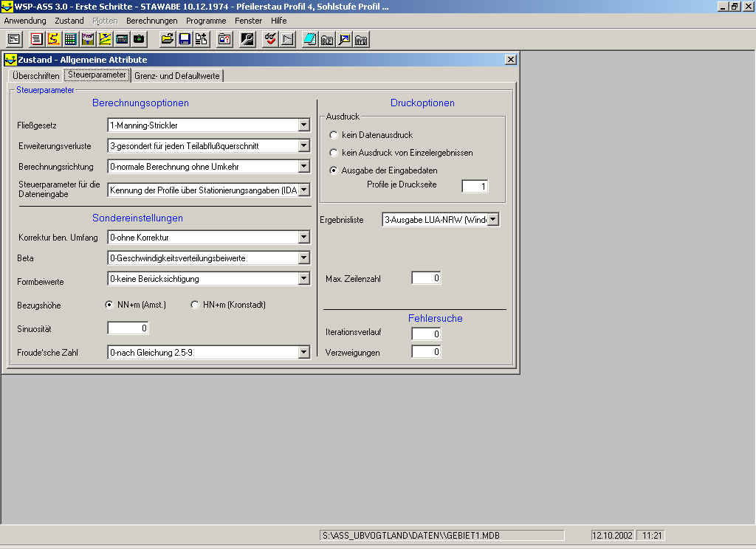Screen dimensions: 756x549
Task: Select the 'Ausgabe der Eingabedaten' radio option
Action: pyautogui.click(x=333, y=170)
